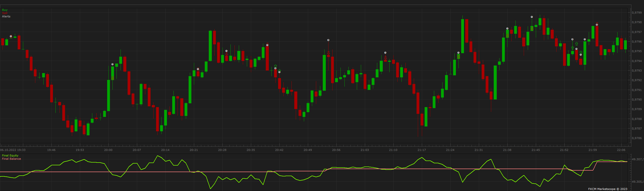Click the 21:17 time axis label
644x191 pixels.
click(422, 150)
